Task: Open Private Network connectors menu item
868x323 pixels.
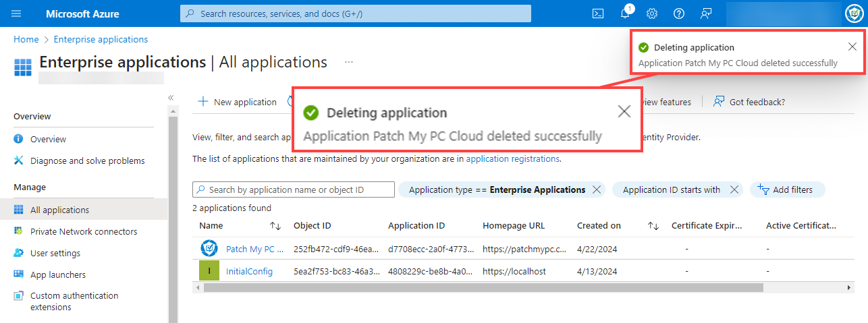Action: [83, 231]
